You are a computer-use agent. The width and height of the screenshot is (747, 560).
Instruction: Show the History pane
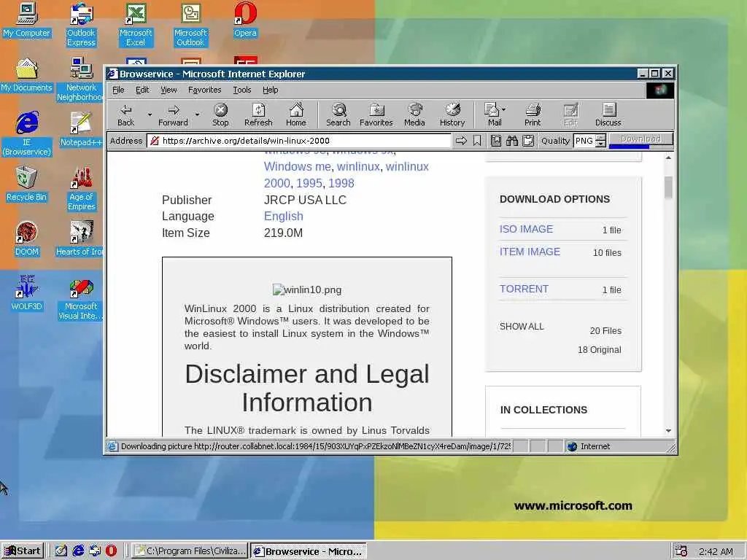[452, 114]
